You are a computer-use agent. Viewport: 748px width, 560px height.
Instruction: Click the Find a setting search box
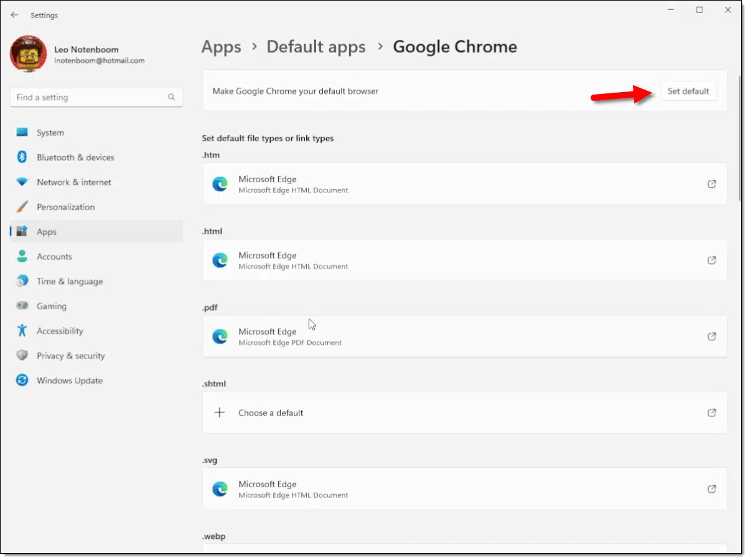point(96,97)
